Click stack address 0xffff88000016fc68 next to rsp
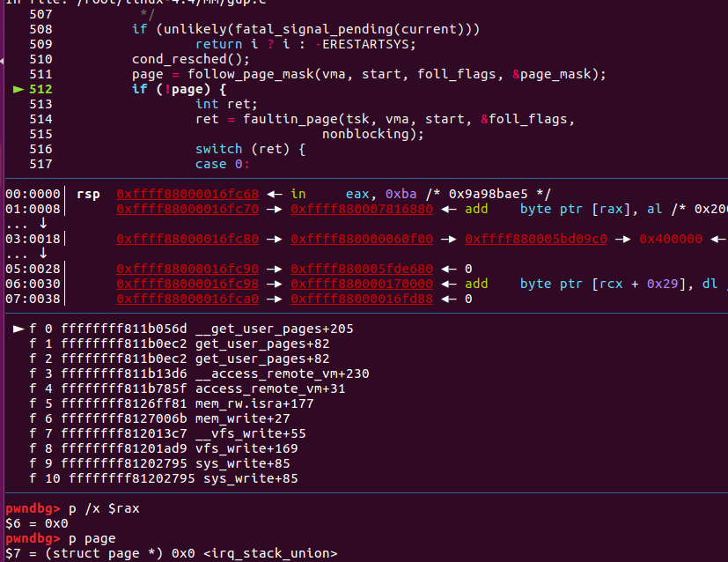 tap(188, 194)
